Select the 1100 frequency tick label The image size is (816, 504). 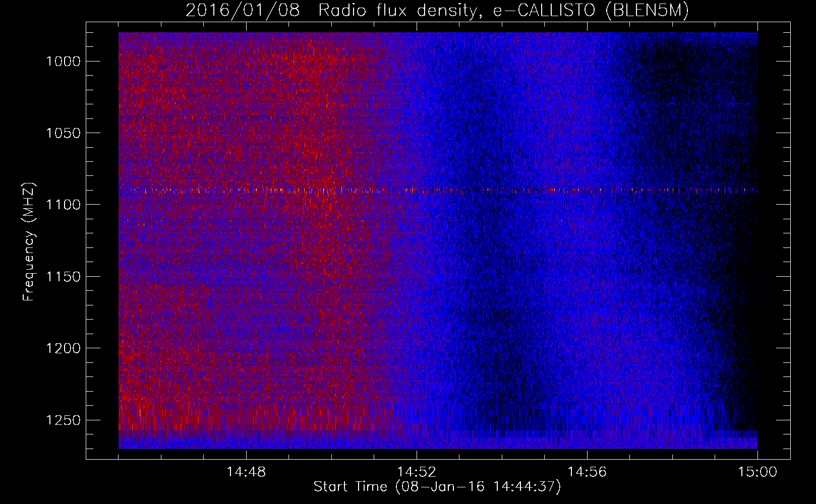click(x=63, y=205)
